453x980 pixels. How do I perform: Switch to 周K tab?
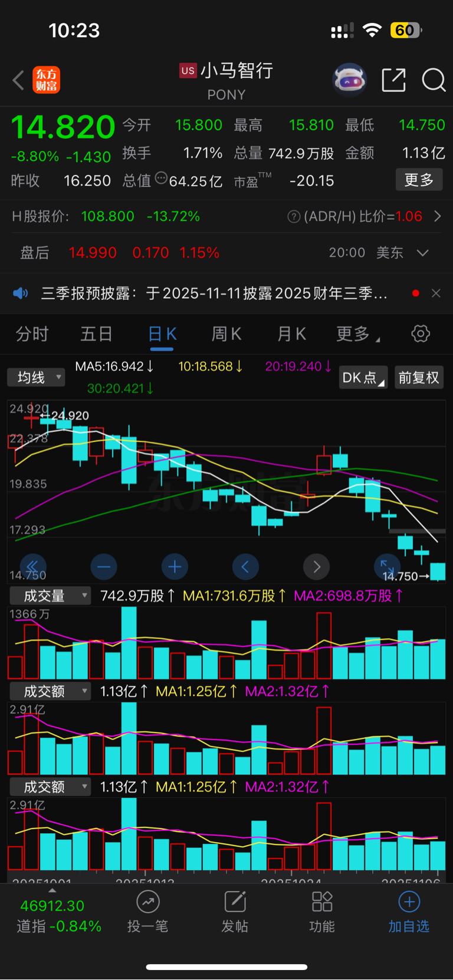[x=226, y=334]
